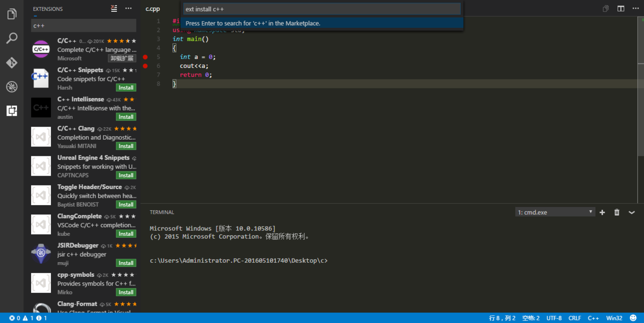The width and height of the screenshot is (644, 323).
Task: Select the TERMINAL panel tab
Action: (162, 212)
